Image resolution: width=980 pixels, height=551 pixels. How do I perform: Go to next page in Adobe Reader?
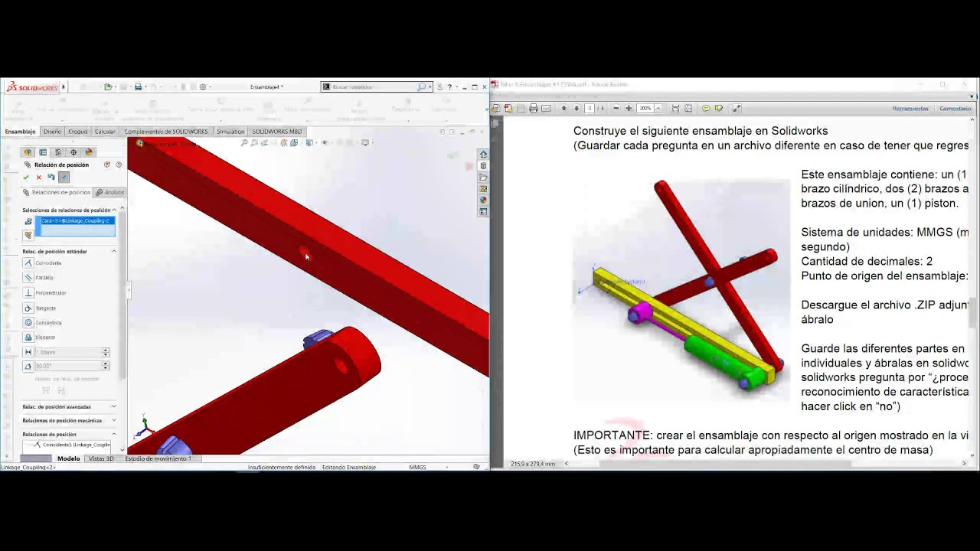tap(577, 109)
